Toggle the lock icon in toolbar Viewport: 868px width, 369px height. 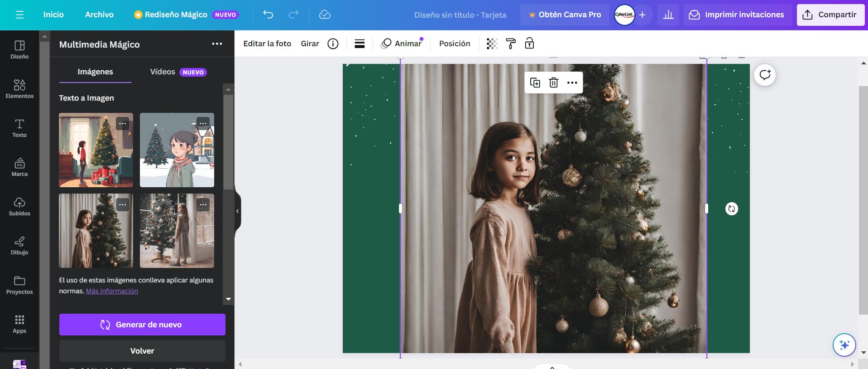coord(529,44)
